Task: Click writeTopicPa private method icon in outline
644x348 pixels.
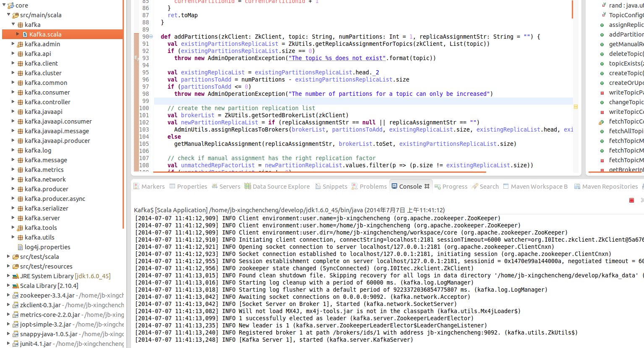Action: point(602,92)
